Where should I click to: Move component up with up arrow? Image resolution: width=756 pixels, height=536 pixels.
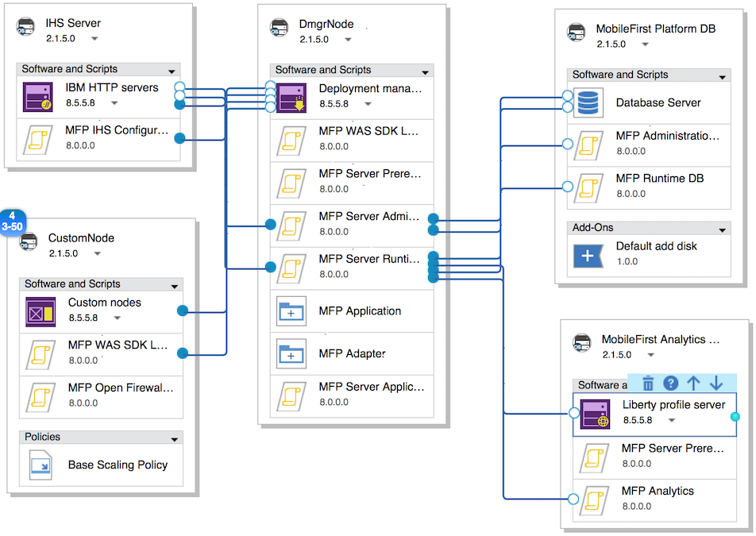pyautogui.click(x=693, y=384)
